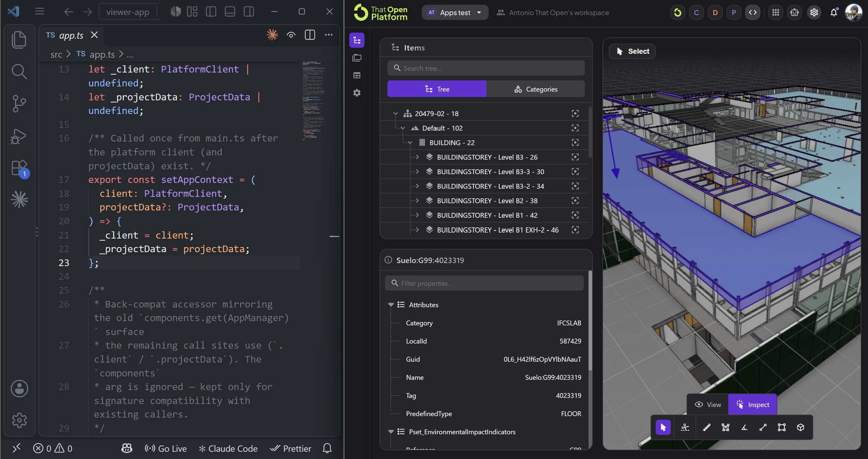Open Run and Debug in the activity bar
This screenshot has width=868, height=459.
pos(19,136)
